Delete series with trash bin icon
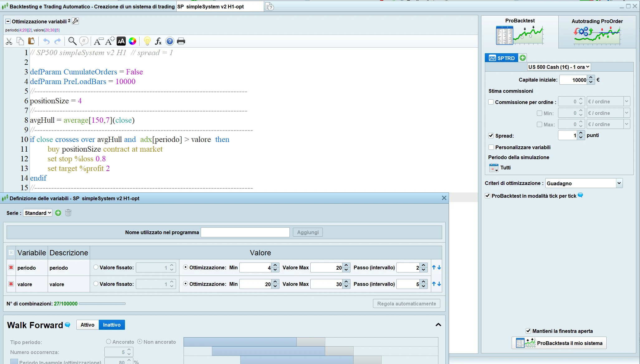640x364 pixels. click(x=68, y=213)
